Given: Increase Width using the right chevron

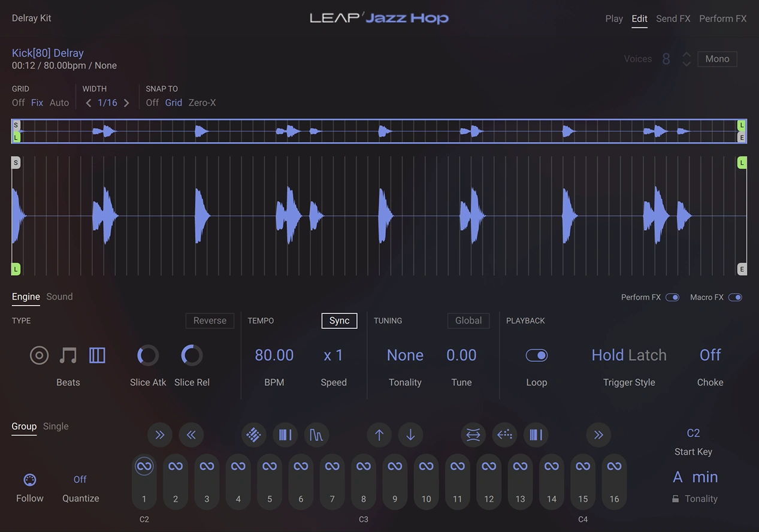Looking at the screenshot, I should [x=126, y=102].
